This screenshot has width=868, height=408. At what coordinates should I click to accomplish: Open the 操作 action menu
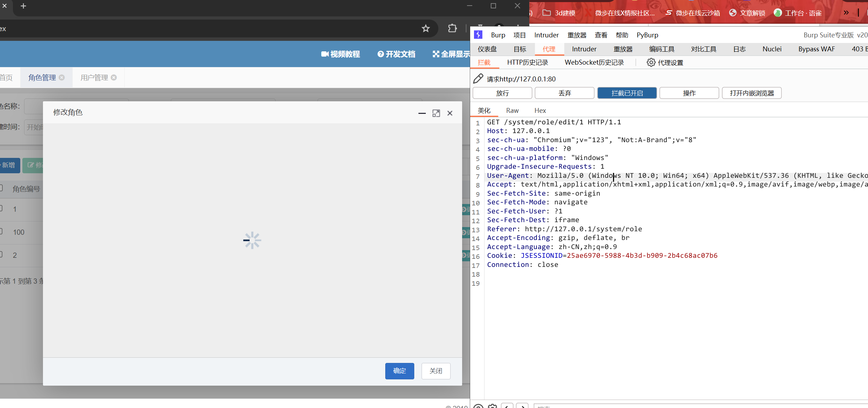tap(689, 93)
